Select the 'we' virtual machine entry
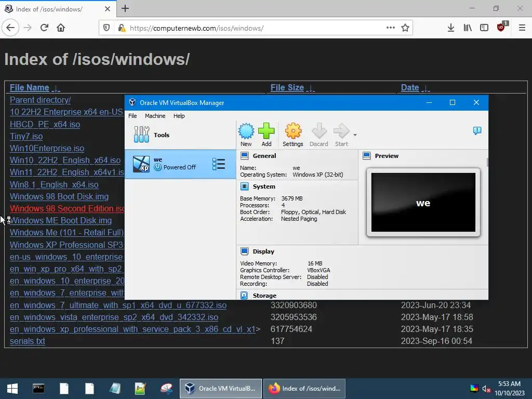Screen dimensions: 532x399 pos(180,164)
